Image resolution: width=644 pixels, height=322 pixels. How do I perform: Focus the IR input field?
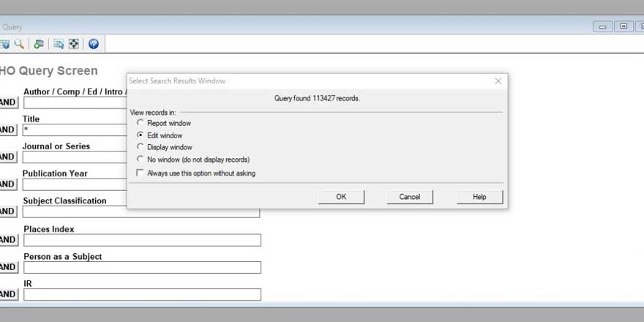[x=142, y=295]
